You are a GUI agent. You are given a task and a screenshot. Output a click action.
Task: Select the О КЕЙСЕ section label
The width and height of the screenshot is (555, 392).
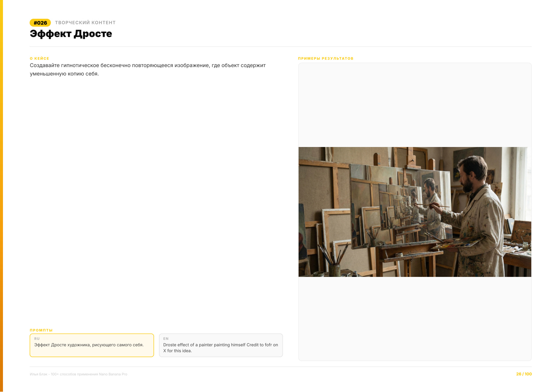(40, 59)
